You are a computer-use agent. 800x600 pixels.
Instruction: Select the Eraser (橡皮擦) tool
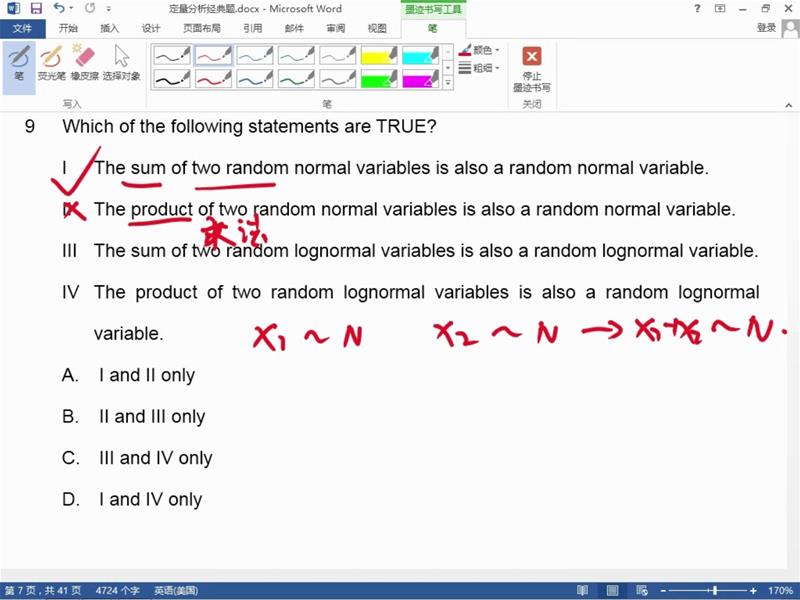(x=84, y=63)
